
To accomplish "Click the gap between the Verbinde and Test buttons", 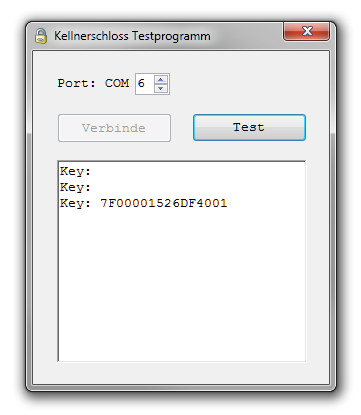I will pos(182,128).
